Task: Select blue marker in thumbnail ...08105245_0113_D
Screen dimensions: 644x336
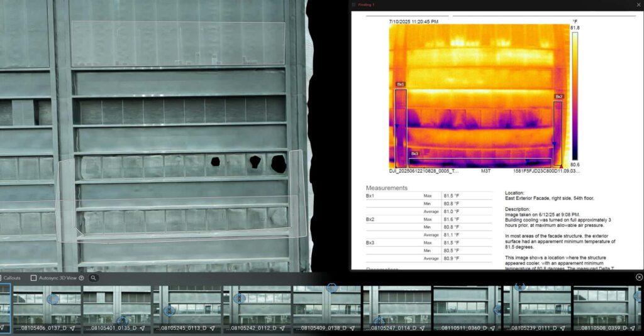Action: pyautogui.click(x=169, y=311)
